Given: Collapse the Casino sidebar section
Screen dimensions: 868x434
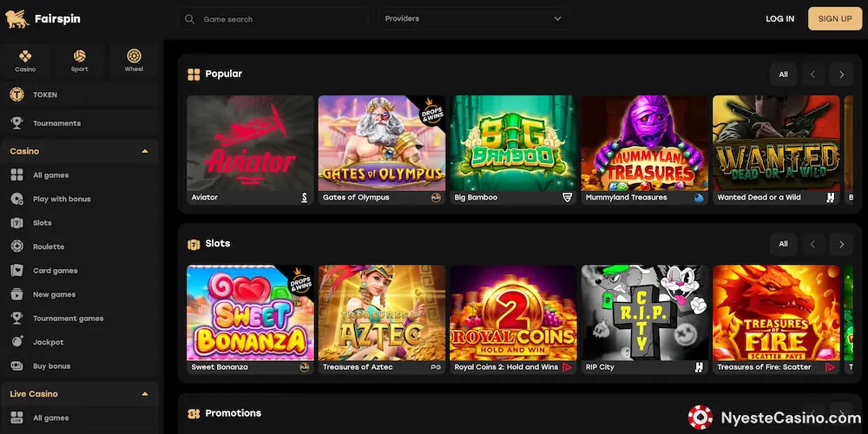Looking at the screenshot, I should (145, 151).
